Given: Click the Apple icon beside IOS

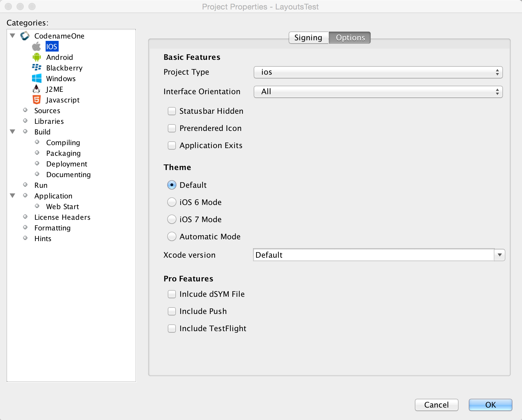Looking at the screenshot, I should click(36, 47).
